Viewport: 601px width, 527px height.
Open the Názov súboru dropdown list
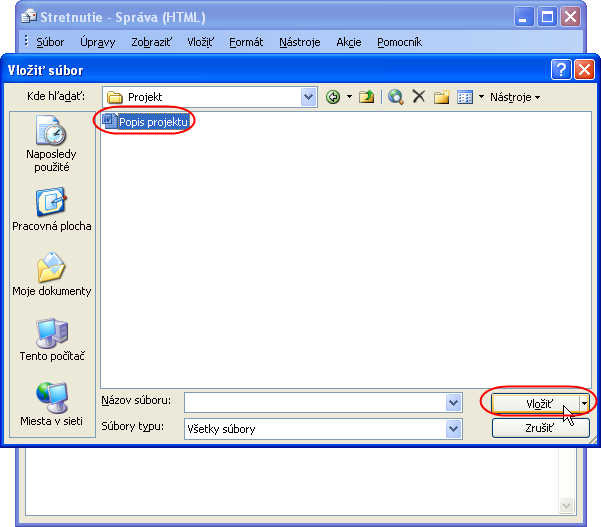[x=454, y=402]
